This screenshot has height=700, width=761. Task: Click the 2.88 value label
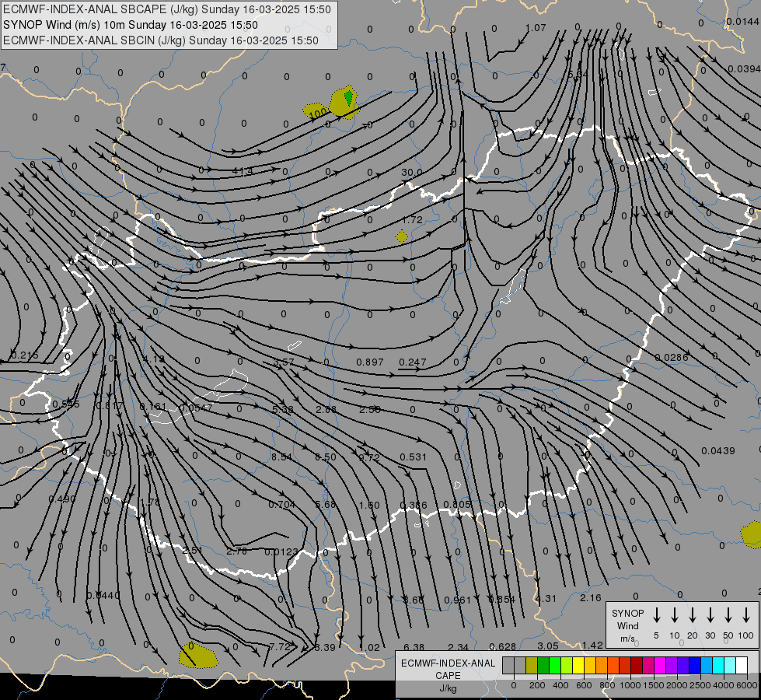[326, 410]
